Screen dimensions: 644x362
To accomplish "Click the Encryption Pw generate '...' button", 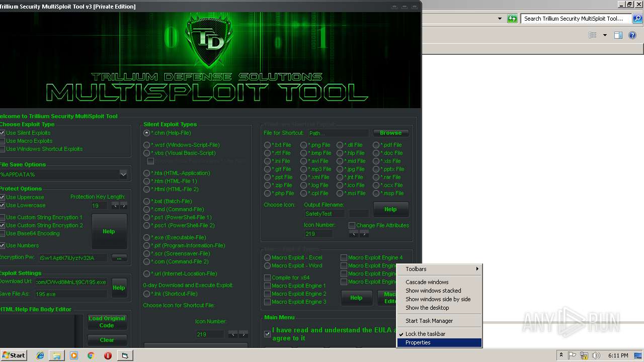I will (x=119, y=258).
